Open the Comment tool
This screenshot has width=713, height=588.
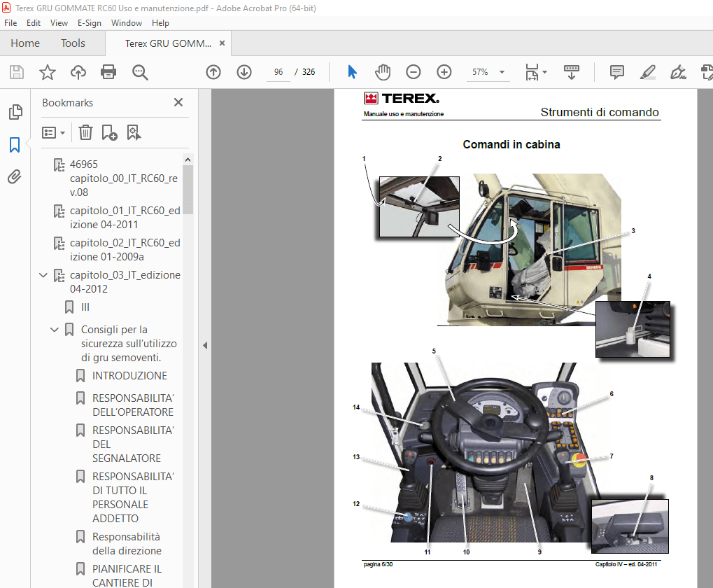pyautogui.click(x=616, y=72)
